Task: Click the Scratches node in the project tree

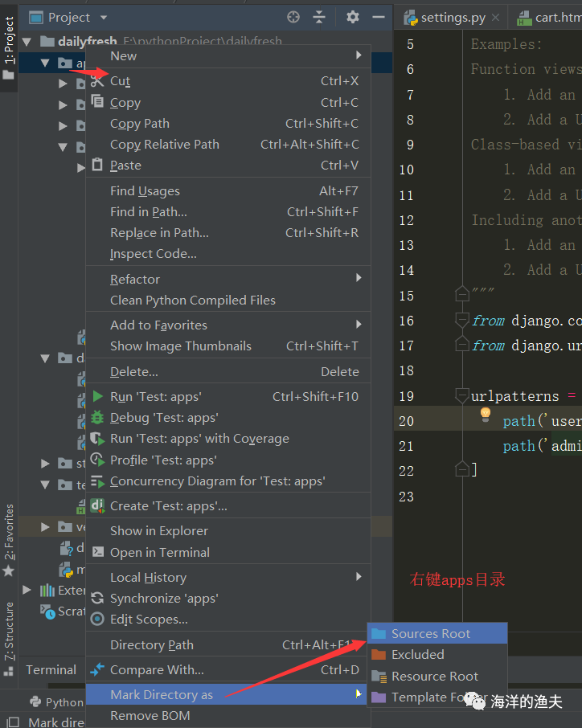Action: coord(64,611)
